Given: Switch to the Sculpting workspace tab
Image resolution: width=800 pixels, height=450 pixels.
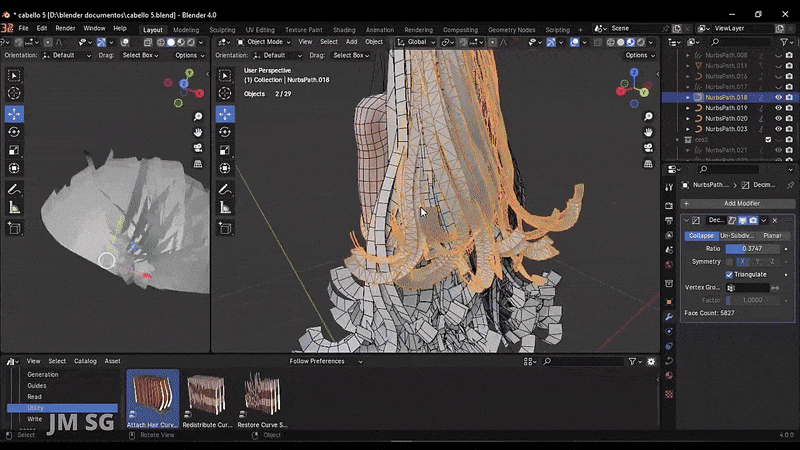Looking at the screenshot, I should 222,30.
